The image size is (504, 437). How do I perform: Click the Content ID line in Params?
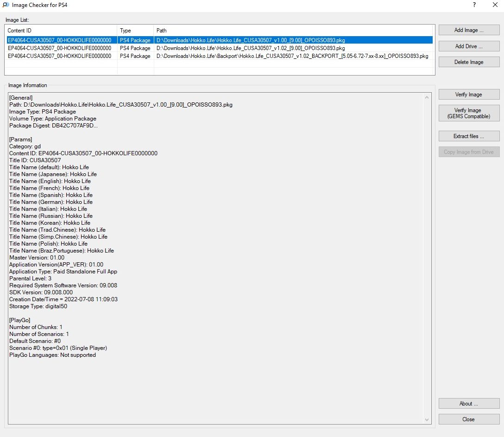point(83,153)
